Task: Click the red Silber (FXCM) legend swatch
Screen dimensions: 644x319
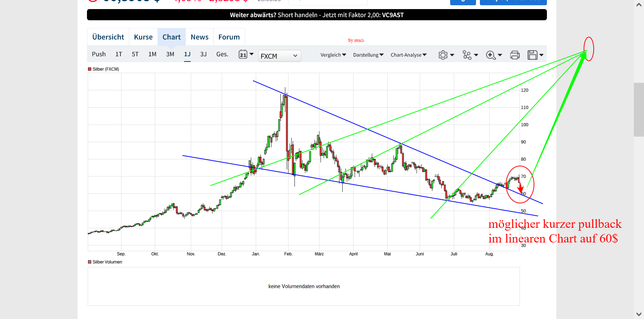Action: 90,69
